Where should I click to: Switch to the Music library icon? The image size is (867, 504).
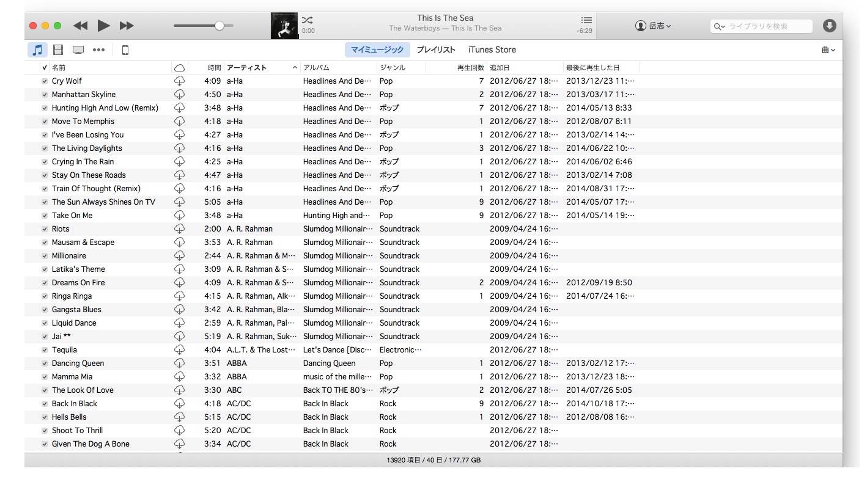pyautogui.click(x=37, y=50)
